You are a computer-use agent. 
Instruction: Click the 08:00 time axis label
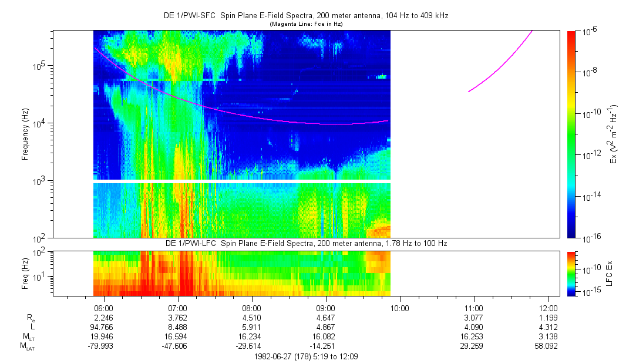(251, 307)
